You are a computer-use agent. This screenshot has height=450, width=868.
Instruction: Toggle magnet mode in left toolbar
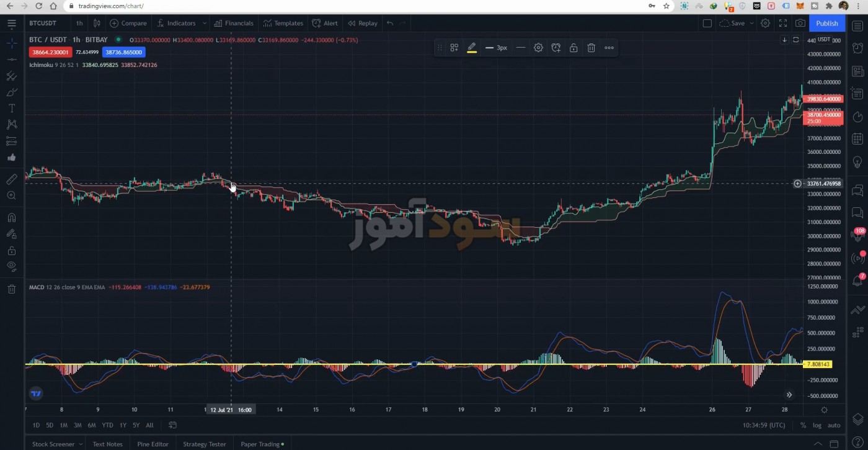[11, 218]
